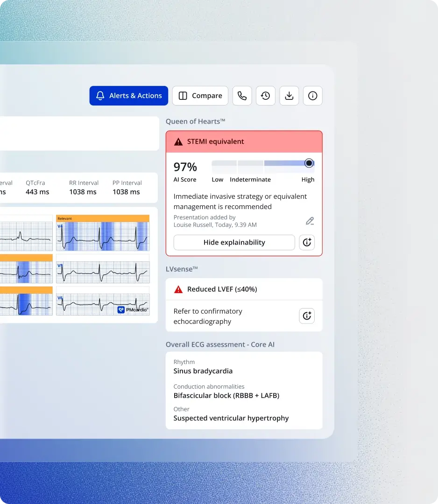This screenshot has height=504, width=438.
Task: Click the LVsense section heading
Action: point(182,269)
